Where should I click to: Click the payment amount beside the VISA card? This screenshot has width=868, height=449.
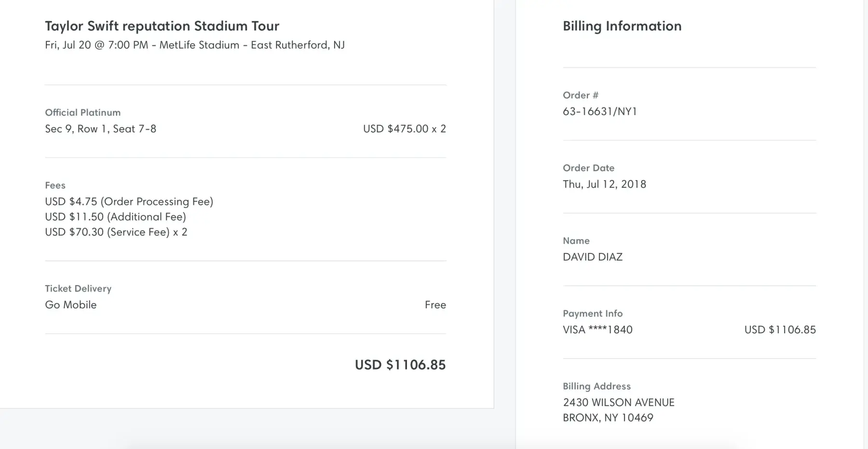(780, 330)
